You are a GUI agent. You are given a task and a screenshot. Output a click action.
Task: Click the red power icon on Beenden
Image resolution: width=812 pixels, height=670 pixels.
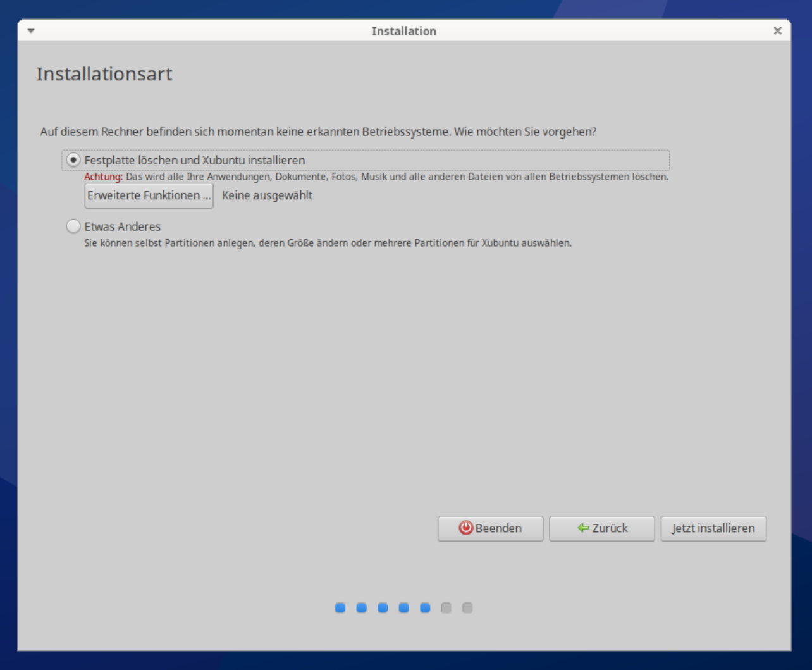pyautogui.click(x=466, y=528)
